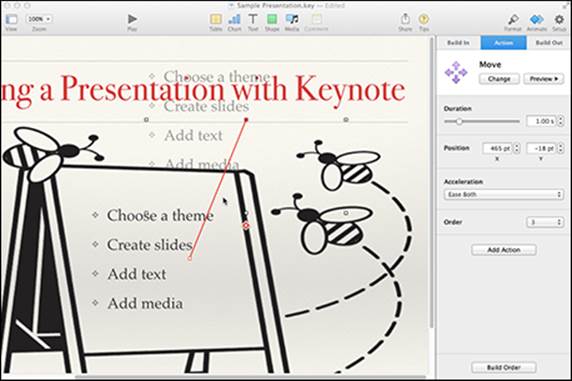The image size is (572, 381).
Task: Click the Add Action button
Action: [x=503, y=250]
